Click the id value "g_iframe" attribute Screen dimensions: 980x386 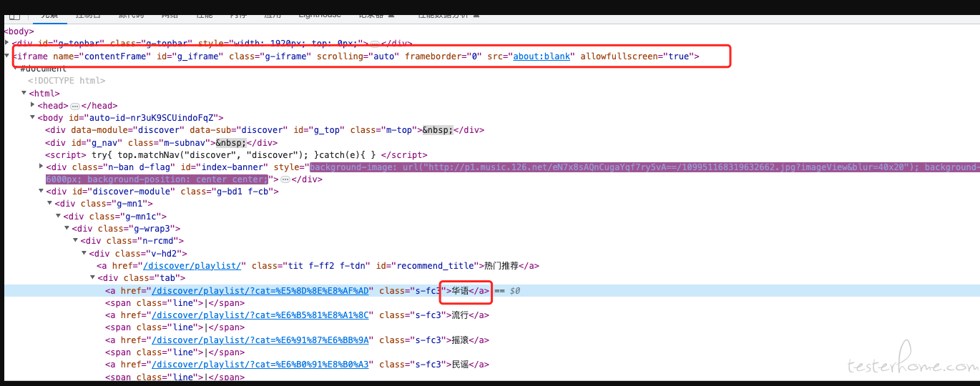coord(197,56)
